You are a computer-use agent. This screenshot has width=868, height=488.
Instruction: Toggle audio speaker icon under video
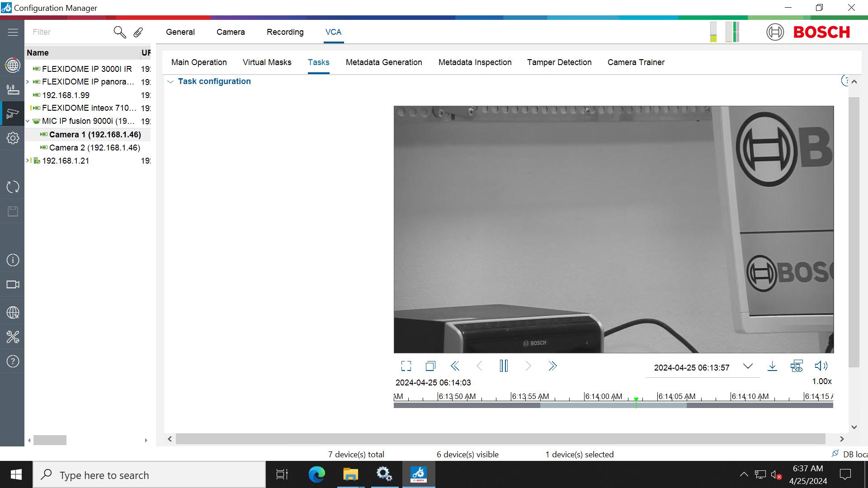821,366
